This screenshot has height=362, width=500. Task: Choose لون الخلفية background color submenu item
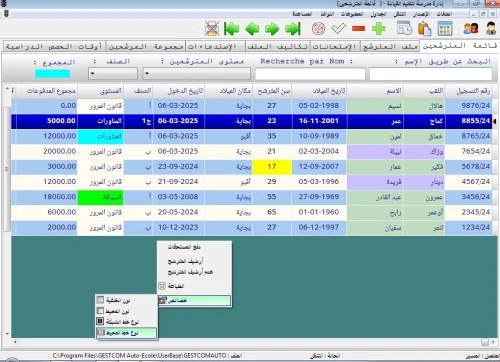coord(126,300)
